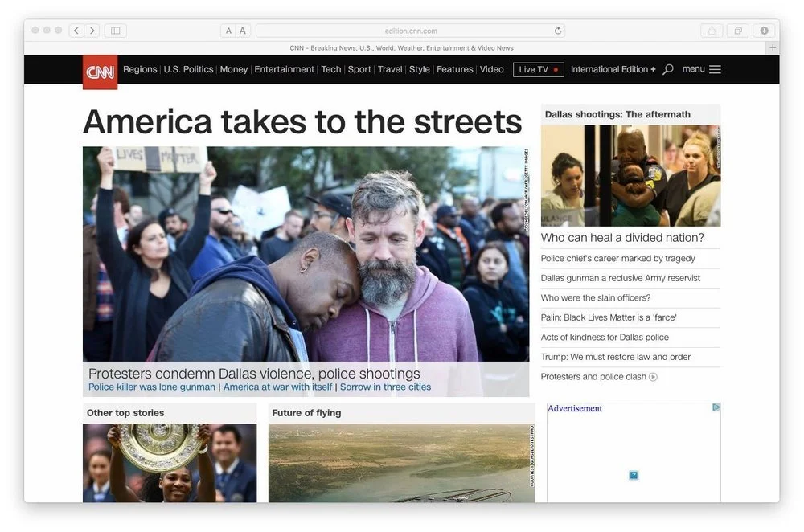Click the Other top stories heading
This screenshot has width=804, height=532.
tap(125, 413)
